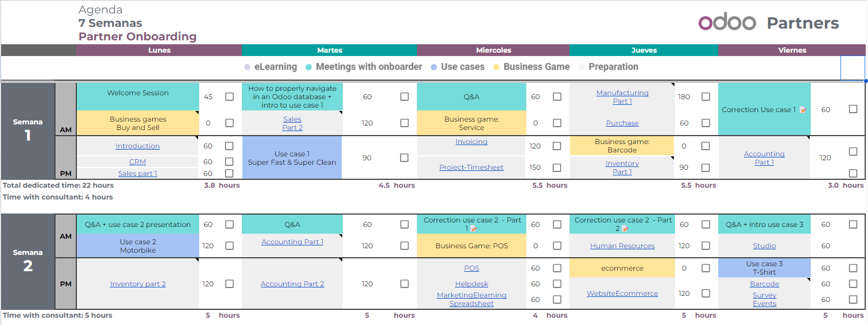Open the Invoicing link
The height and width of the screenshot is (325, 868).
click(x=471, y=142)
